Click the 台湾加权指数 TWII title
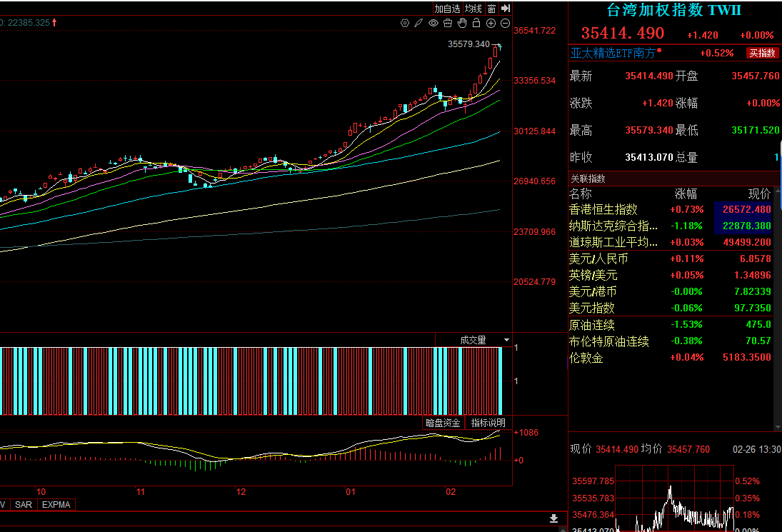The image size is (782, 532). coord(673,10)
